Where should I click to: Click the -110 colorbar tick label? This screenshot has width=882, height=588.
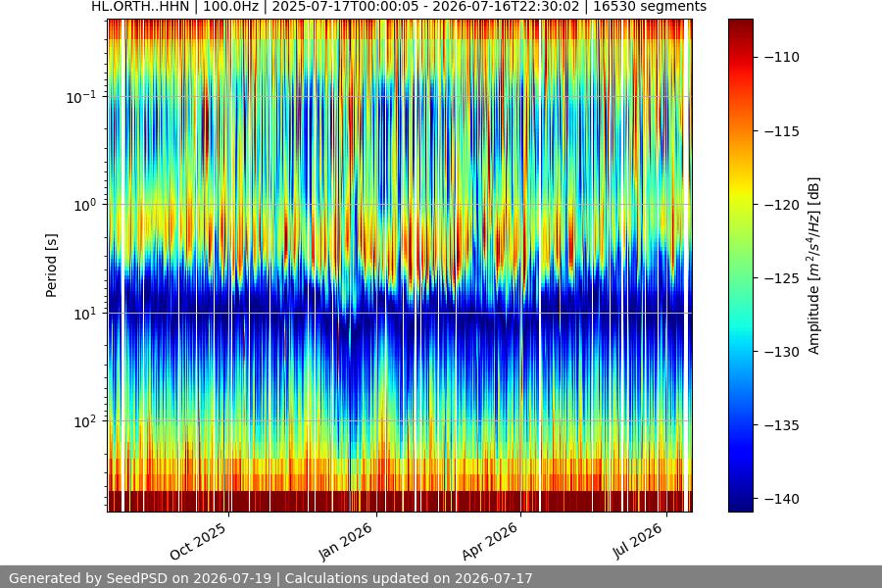781,58
